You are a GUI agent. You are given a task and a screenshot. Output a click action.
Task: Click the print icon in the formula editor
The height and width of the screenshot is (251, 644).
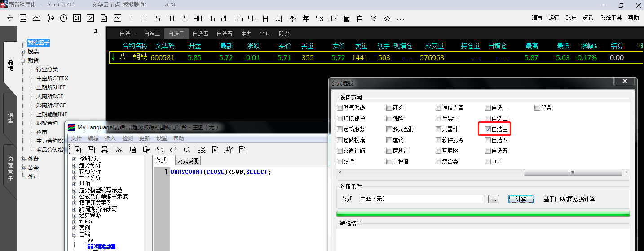pyautogui.click(x=105, y=150)
